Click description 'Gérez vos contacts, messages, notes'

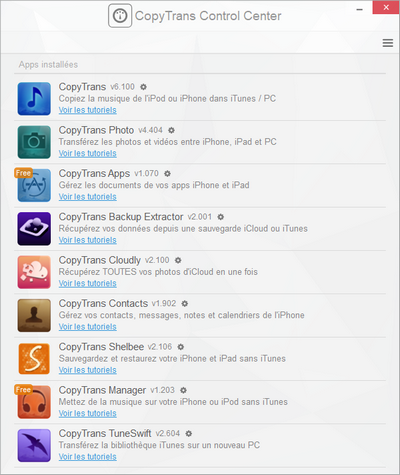182,315
